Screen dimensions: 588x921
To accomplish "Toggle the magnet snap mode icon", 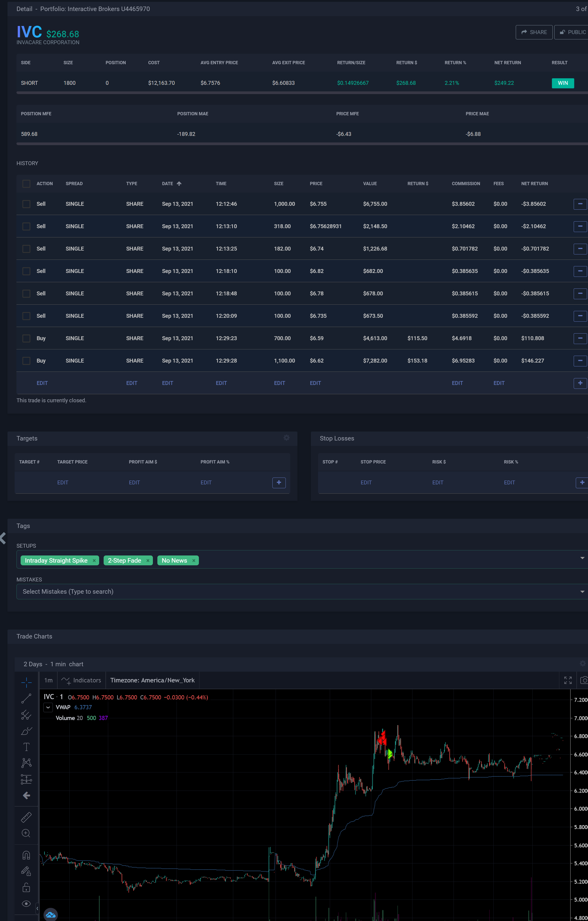I will click(x=26, y=855).
